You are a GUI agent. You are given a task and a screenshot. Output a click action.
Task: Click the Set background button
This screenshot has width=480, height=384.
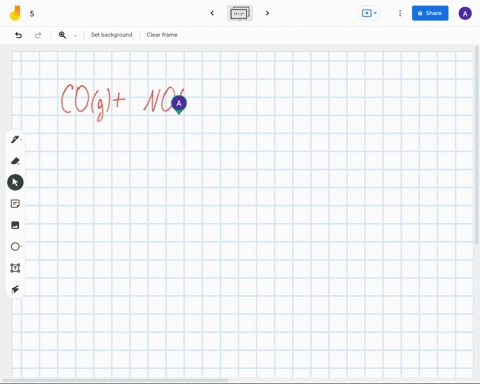[x=111, y=35]
